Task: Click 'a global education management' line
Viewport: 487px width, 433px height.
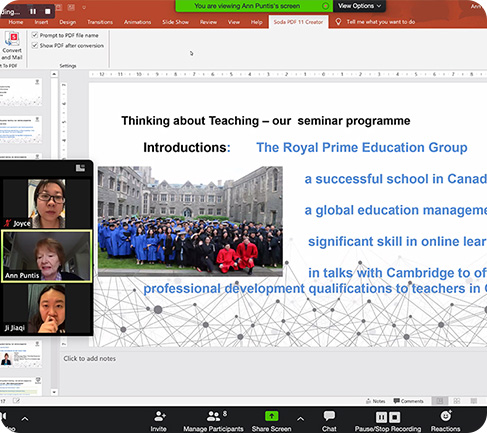Action: pyautogui.click(x=396, y=210)
